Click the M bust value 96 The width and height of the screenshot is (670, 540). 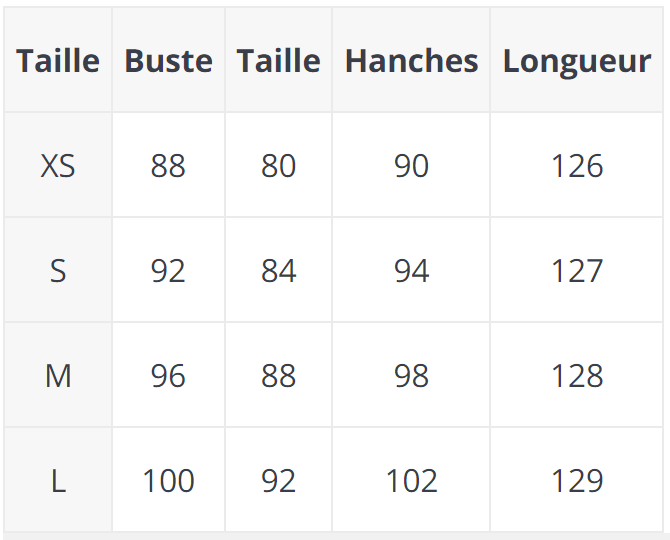click(168, 376)
